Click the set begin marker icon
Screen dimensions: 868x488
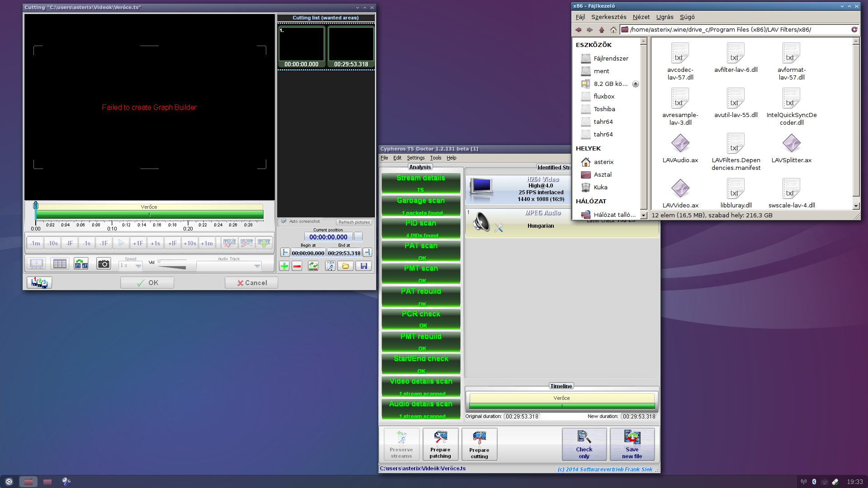285,253
